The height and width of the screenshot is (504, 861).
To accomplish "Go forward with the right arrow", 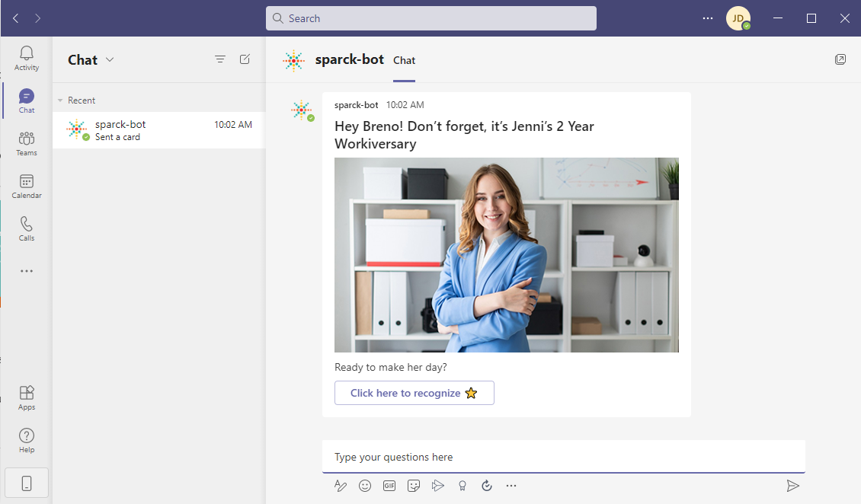I will click(37, 18).
